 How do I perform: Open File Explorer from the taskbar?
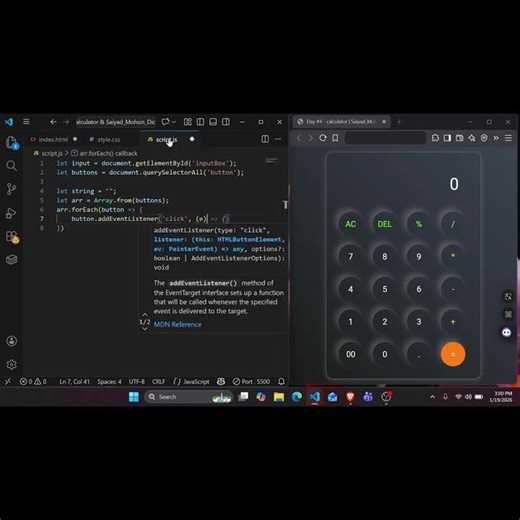(x=279, y=397)
